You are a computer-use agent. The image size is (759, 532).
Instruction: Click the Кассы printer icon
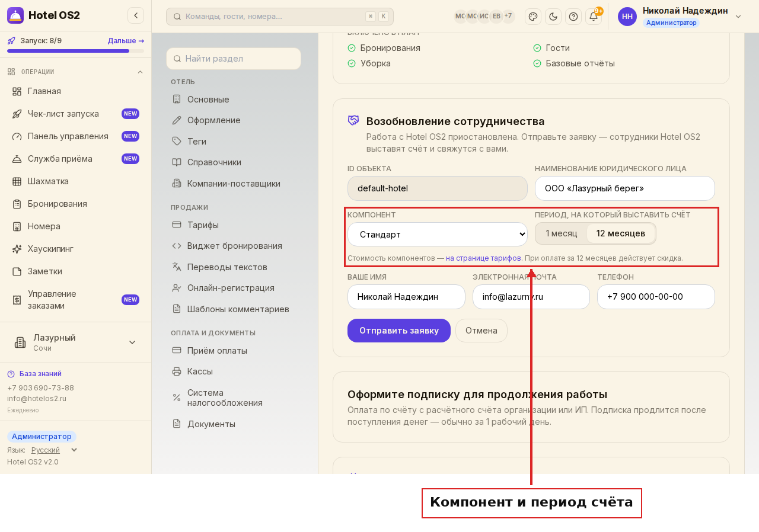(177, 371)
